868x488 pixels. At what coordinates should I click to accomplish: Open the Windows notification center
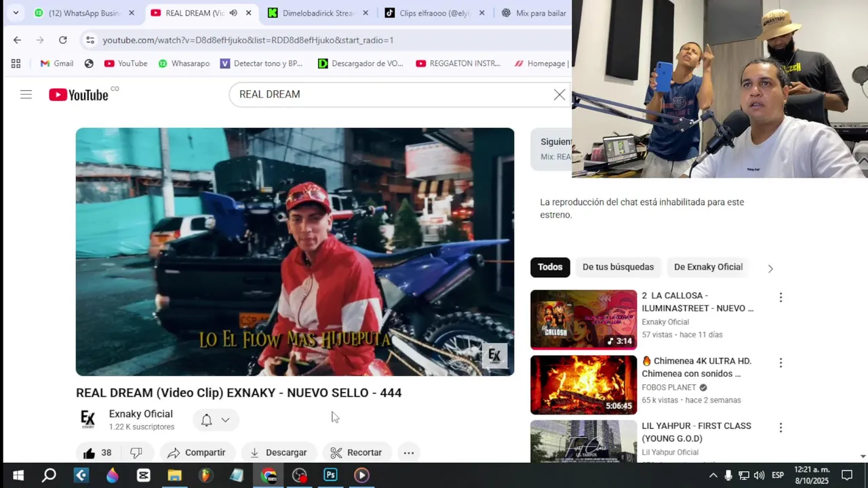coord(847,475)
